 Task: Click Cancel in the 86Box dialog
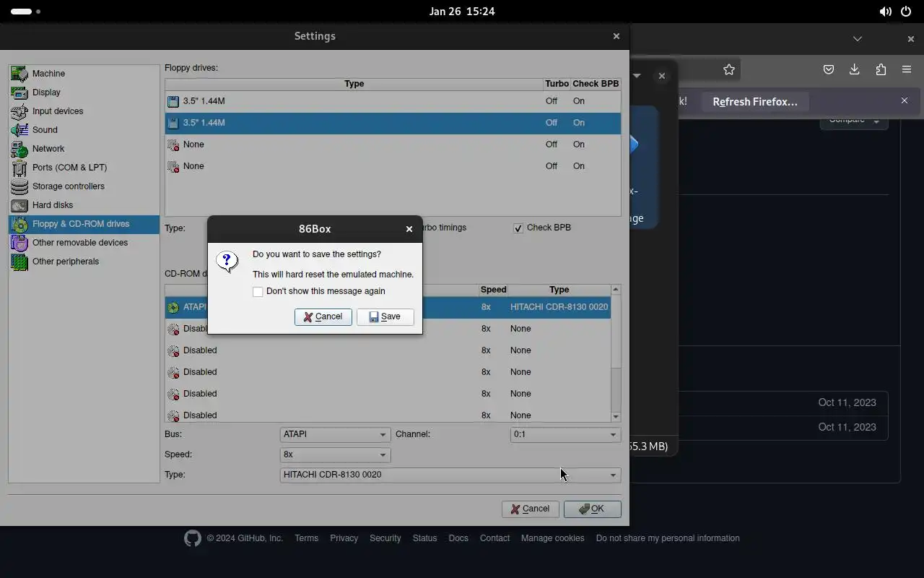coord(323,317)
